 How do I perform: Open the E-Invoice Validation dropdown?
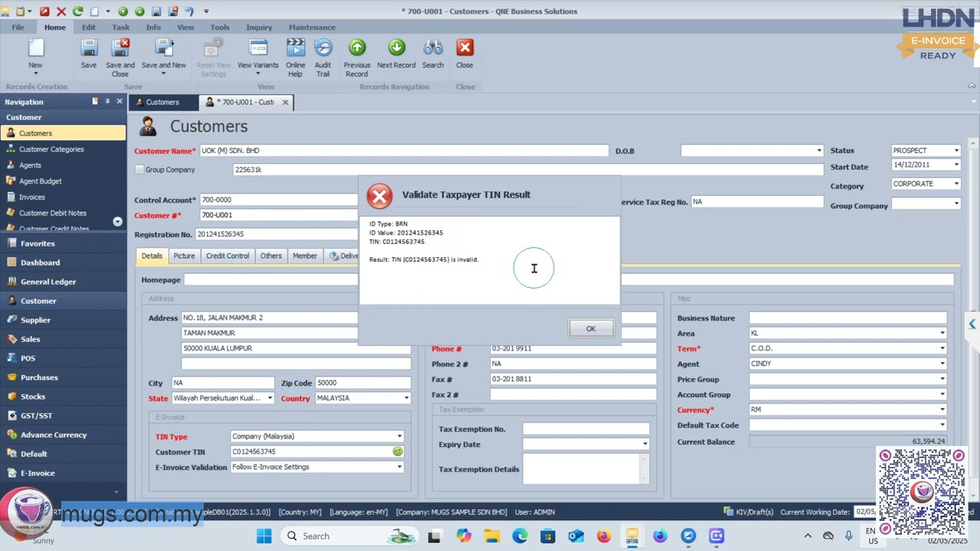pyautogui.click(x=399, y=467)
